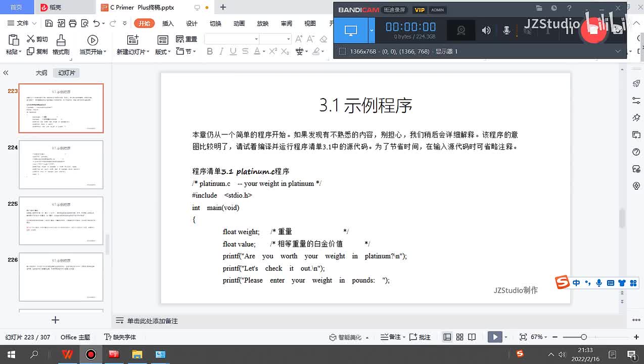
Task: Click the Decrease Font Size A- icon
Action: (x=310, y=39)
